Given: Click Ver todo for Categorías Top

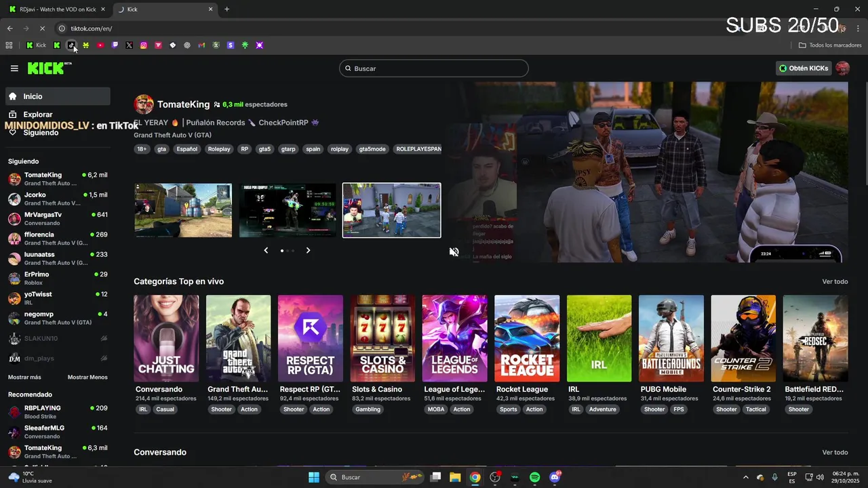Looking at the screenshot, I should pos(835,281).
